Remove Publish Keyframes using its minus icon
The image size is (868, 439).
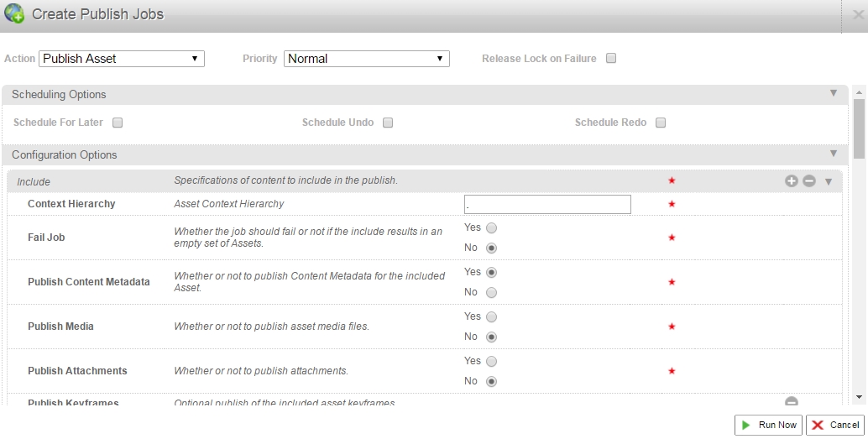click(791, 402)
